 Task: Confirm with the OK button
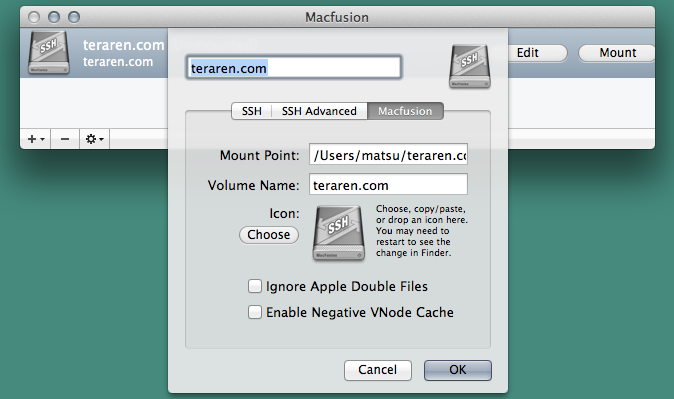(458, 370)
